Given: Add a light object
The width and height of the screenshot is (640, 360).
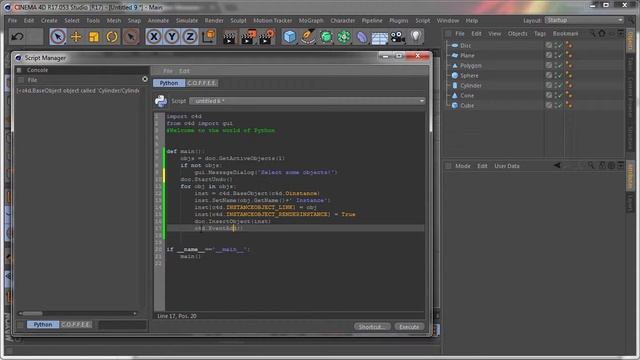Looking at the screenshot, I should tap(416, 36).
